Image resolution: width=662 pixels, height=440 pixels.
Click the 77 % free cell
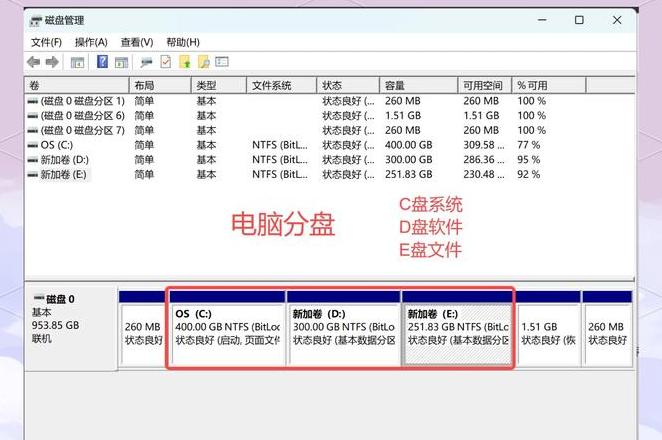529,145
